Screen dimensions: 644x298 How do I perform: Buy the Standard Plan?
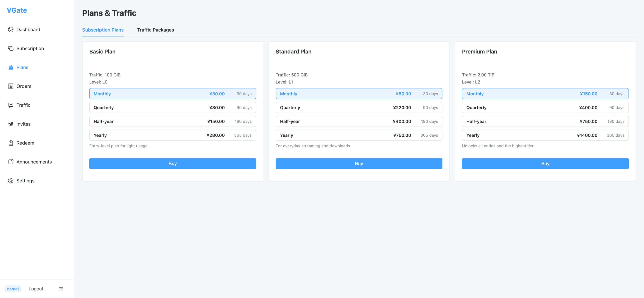click(359, 164)
